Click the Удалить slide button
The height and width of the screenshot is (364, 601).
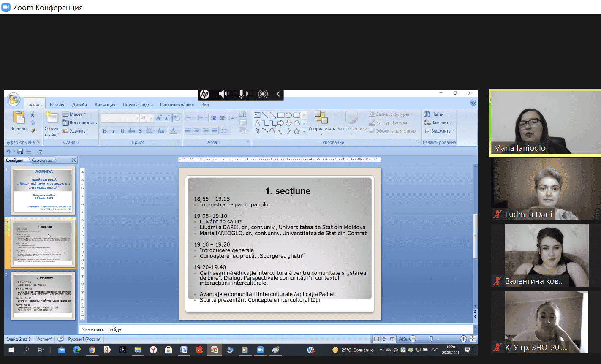[x=74, y=131]
